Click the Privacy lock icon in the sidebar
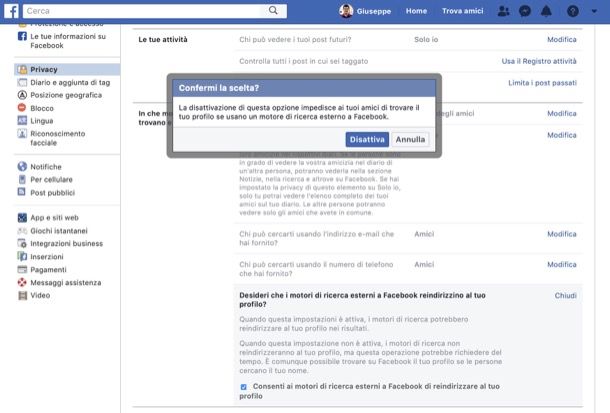This screenshot has height=413, width=610. click(x=23, y=70)
